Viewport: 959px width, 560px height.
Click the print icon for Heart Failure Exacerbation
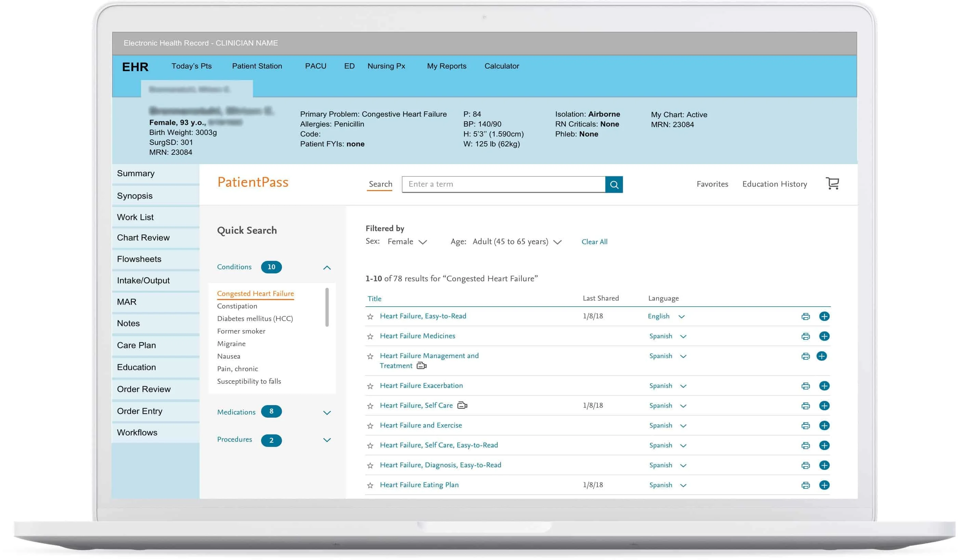806,385
